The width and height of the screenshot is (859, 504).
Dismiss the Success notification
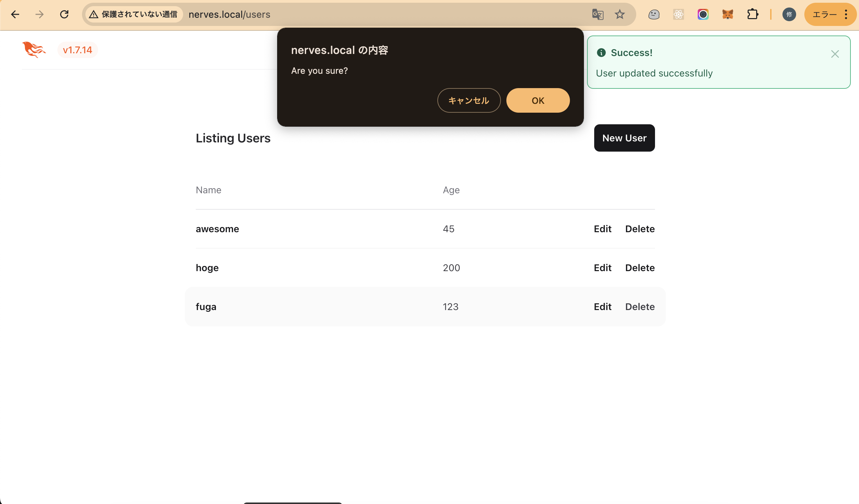[x=835, y=54]
